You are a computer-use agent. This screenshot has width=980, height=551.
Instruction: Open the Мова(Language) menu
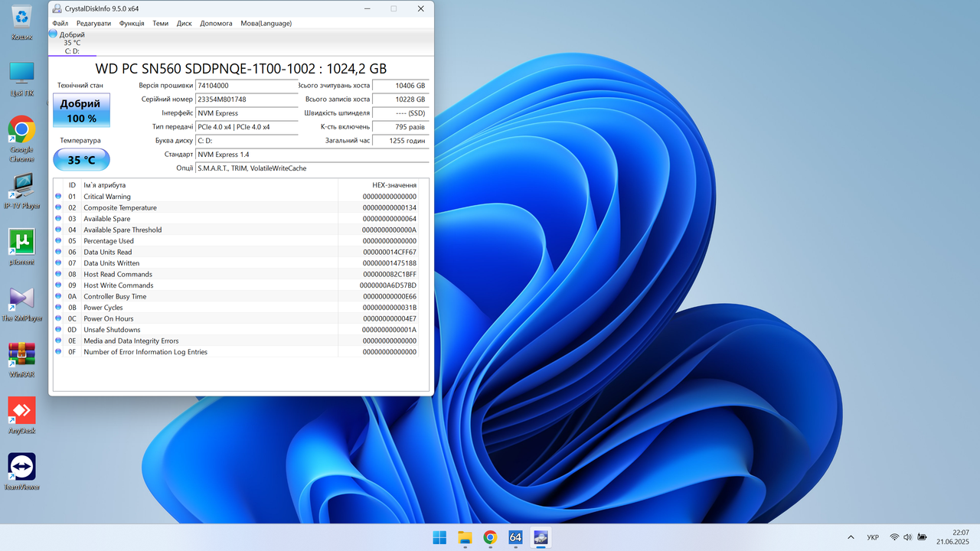tap(266, 23)
